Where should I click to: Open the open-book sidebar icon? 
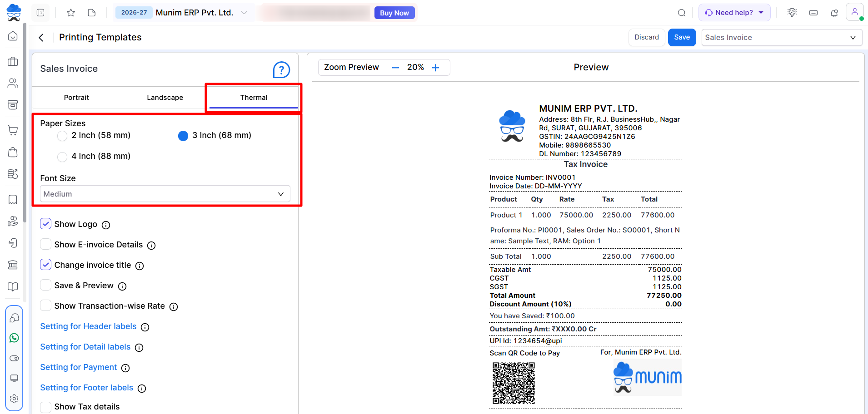pyautogui.click(x=13, y=286)
